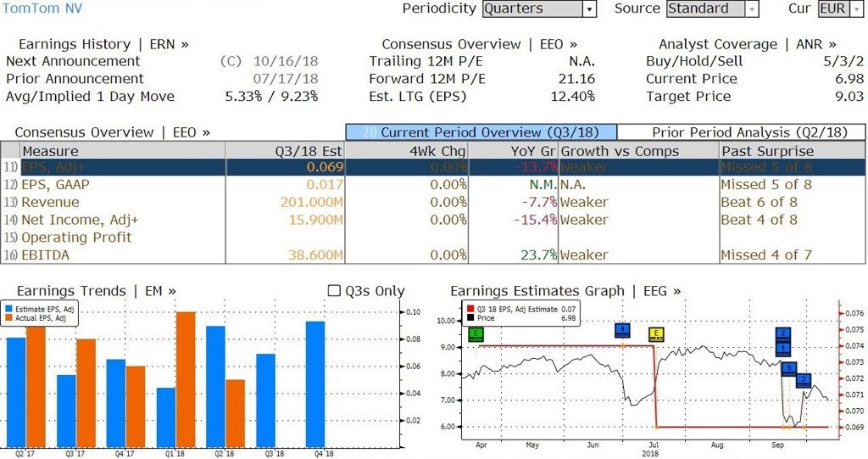Switch to Current Period Overview (Q3/18) tab
868x459 pixels.
[481, 132]
